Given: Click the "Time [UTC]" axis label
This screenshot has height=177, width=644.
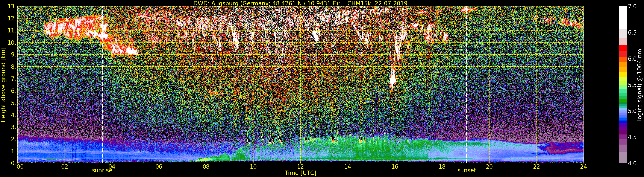Looking at the screenshot, I should click(300, 173).
